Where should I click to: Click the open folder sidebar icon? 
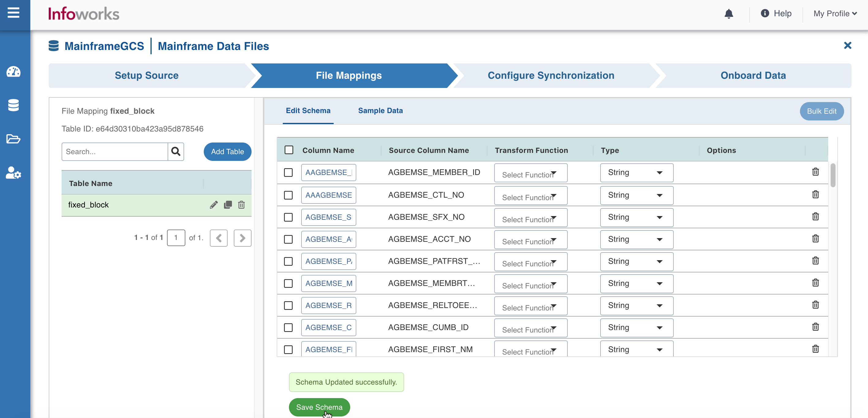coord(13,139)
